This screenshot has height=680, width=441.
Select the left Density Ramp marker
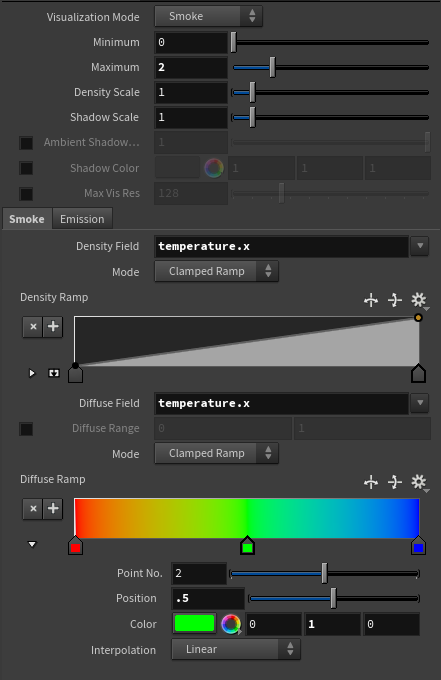click(75, 375)
